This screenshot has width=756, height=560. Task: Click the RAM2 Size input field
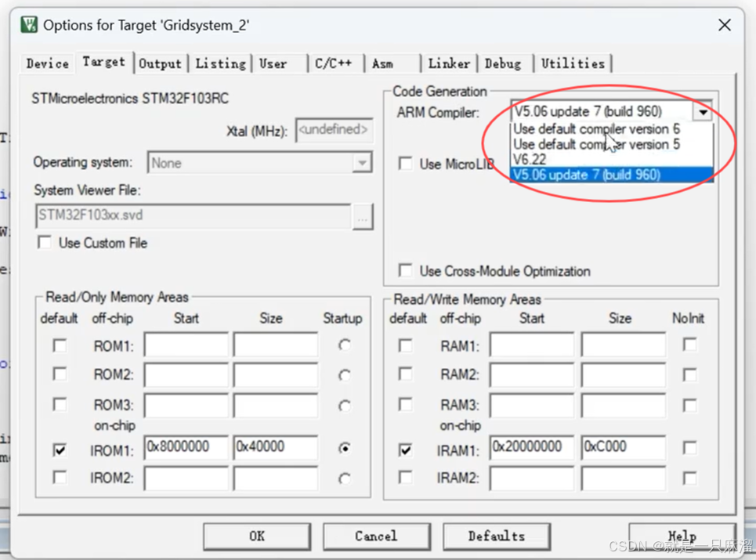(624, 374)
